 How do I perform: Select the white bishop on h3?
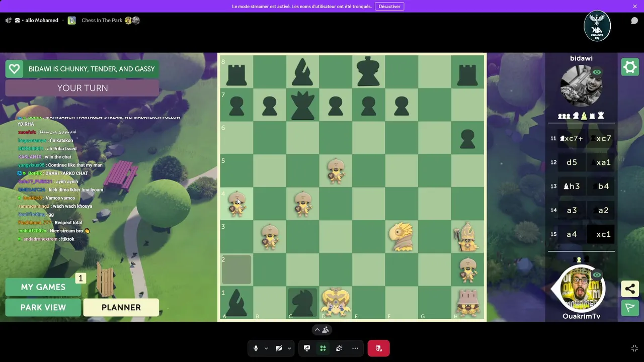coord(467,237)
